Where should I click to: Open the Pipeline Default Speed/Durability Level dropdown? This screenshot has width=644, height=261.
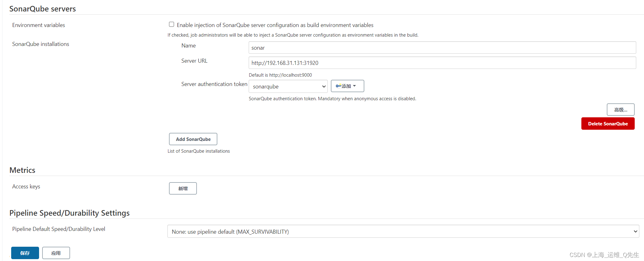point(403,231)
